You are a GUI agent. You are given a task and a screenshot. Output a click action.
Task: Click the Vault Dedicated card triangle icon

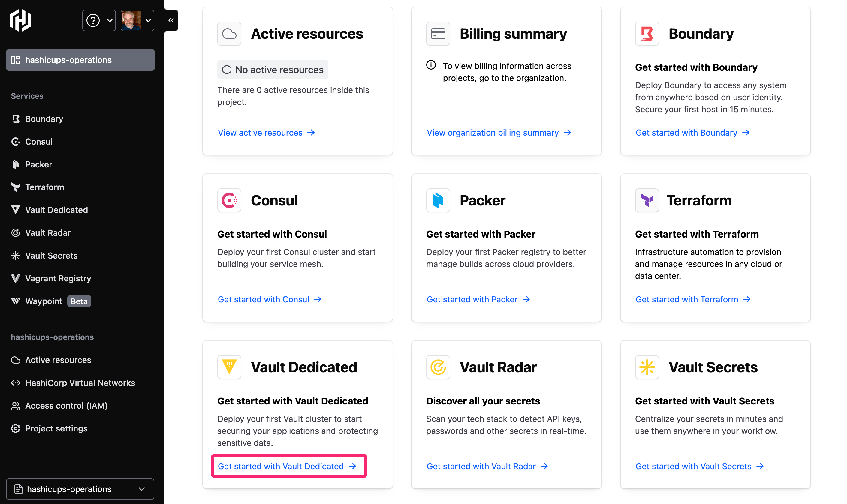coord(229,367)
